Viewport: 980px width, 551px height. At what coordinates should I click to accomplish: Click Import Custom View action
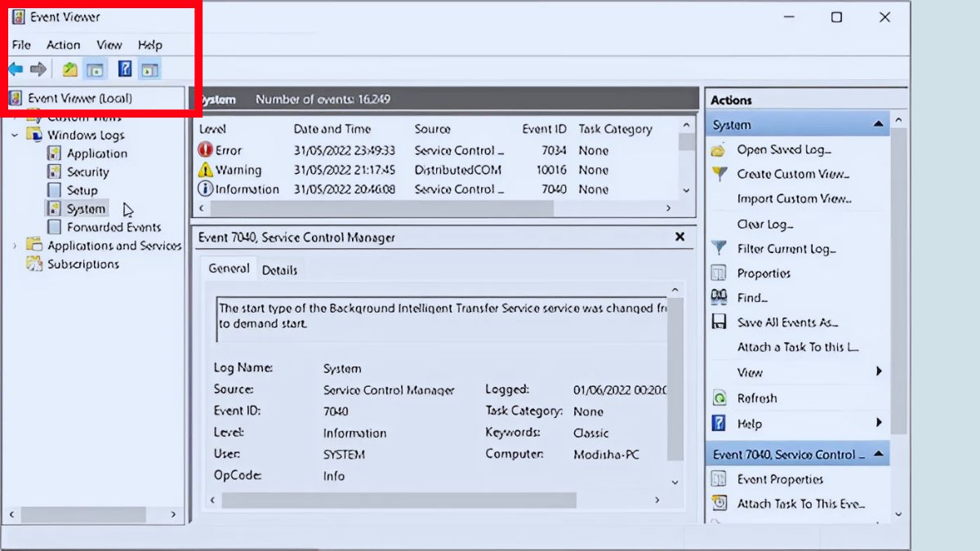coord(794,198)
